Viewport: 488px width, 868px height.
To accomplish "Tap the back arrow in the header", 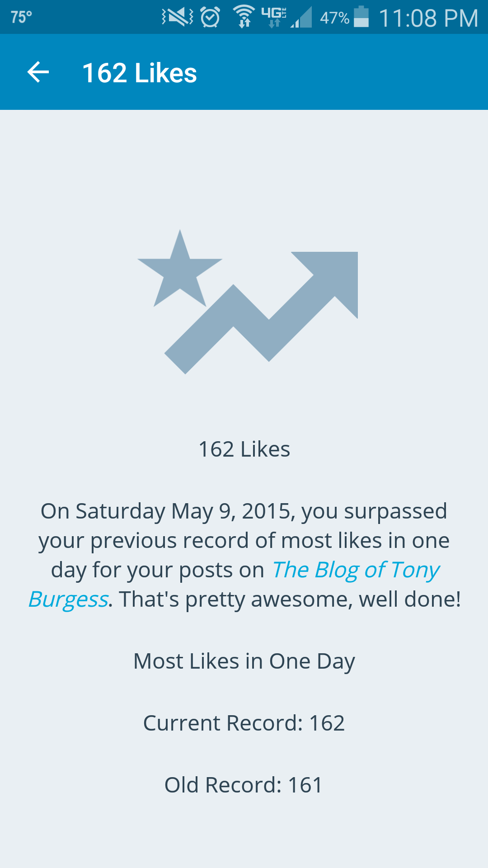I will point(38,72).
